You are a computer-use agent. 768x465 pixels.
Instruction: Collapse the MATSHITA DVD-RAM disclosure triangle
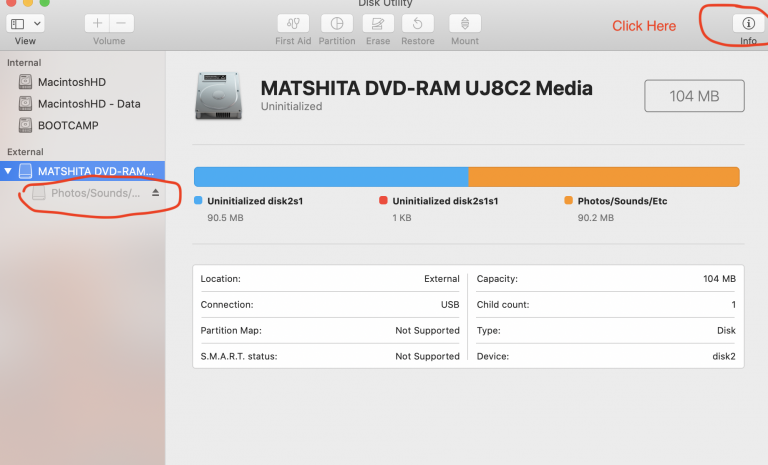[8, 171]
